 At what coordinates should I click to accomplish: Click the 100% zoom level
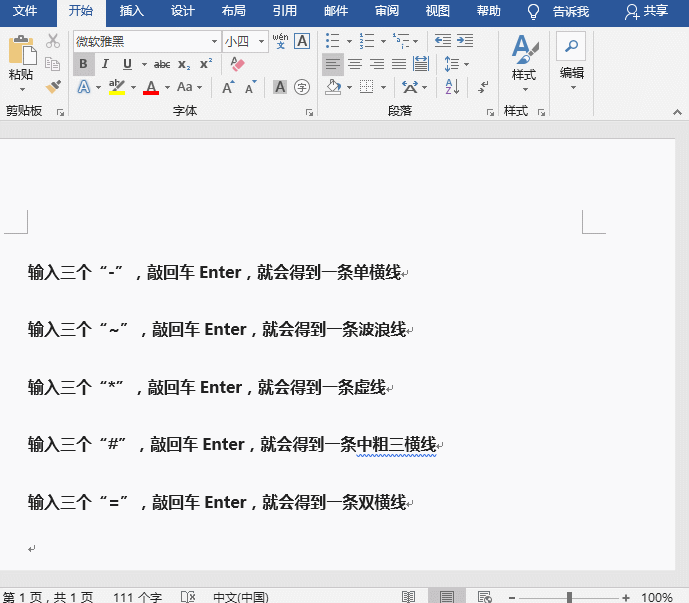click(x=656, y=597)
